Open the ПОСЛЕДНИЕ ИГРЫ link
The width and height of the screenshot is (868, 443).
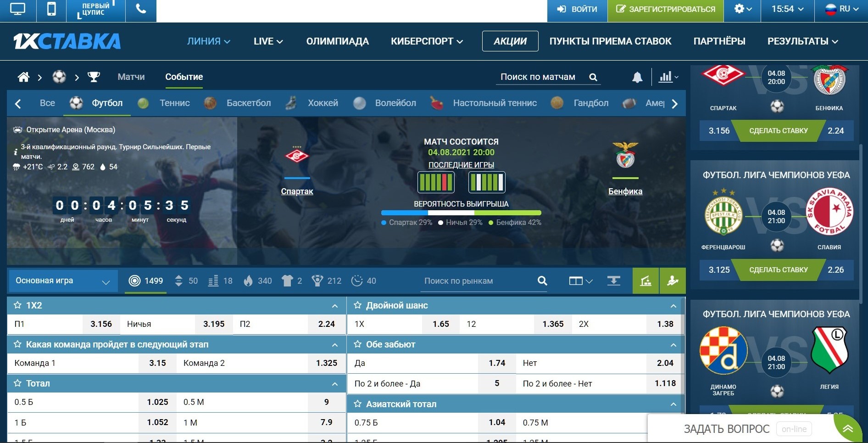[461, 165]
